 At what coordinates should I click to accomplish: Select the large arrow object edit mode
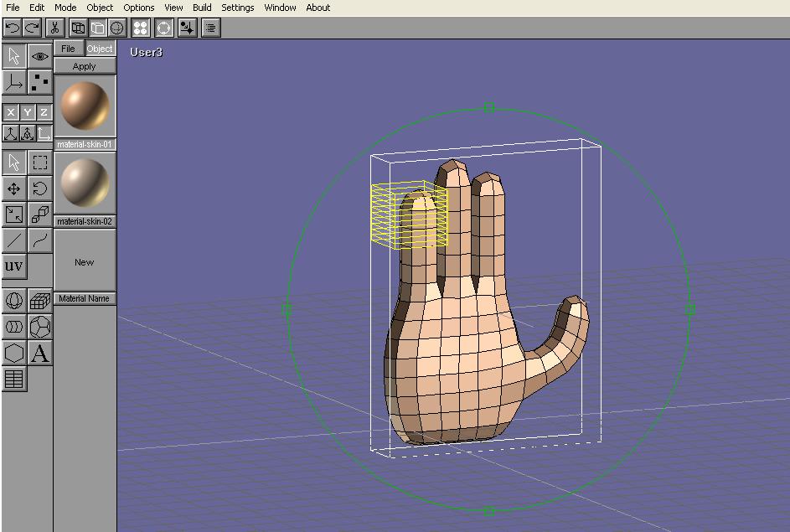coord(14,56)
